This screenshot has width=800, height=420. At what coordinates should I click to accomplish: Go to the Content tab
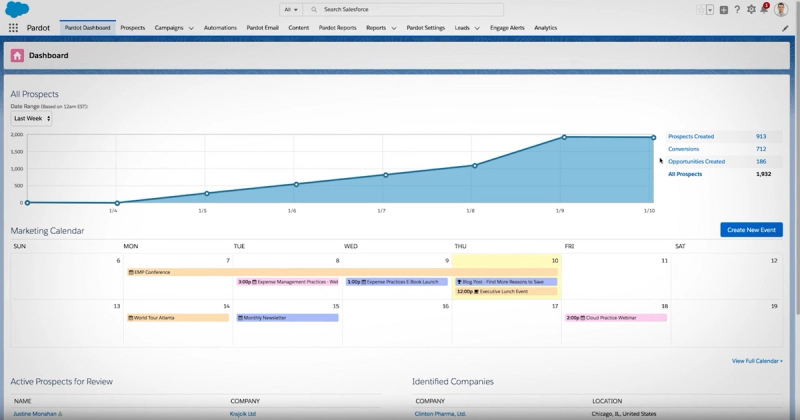(298, 28)
